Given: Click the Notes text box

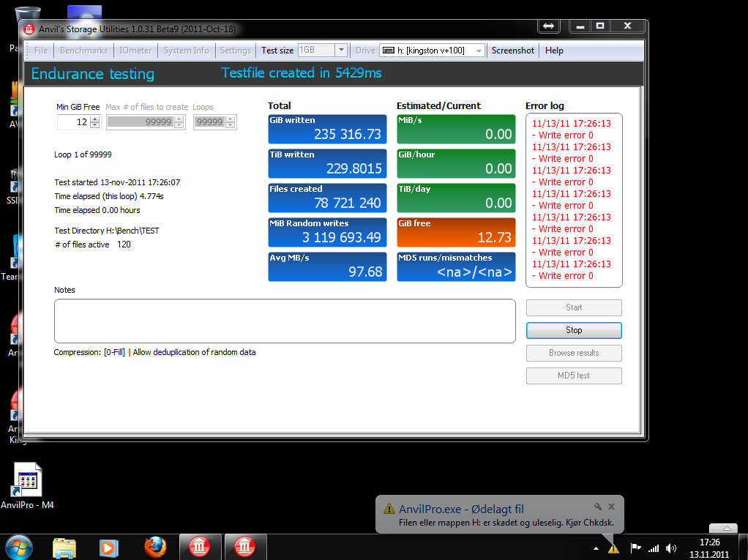Looking at the screenshot, I should click(x=285, y=321).
